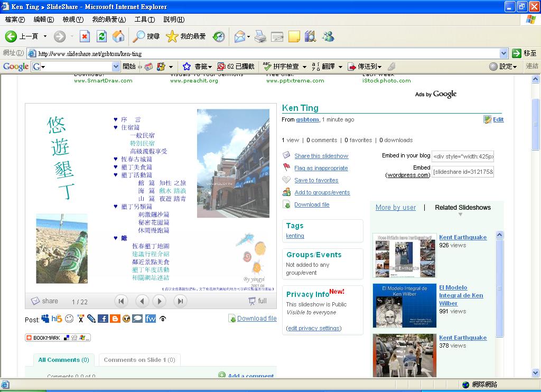Jump to last slide

180,301
